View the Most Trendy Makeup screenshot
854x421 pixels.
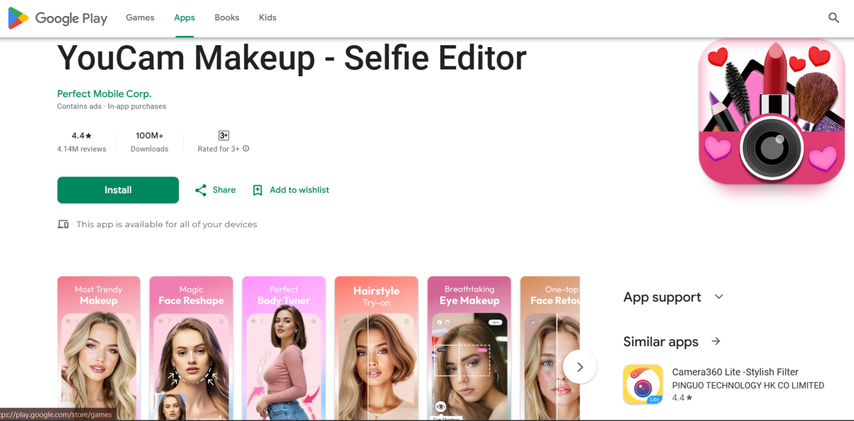point(99,349)
